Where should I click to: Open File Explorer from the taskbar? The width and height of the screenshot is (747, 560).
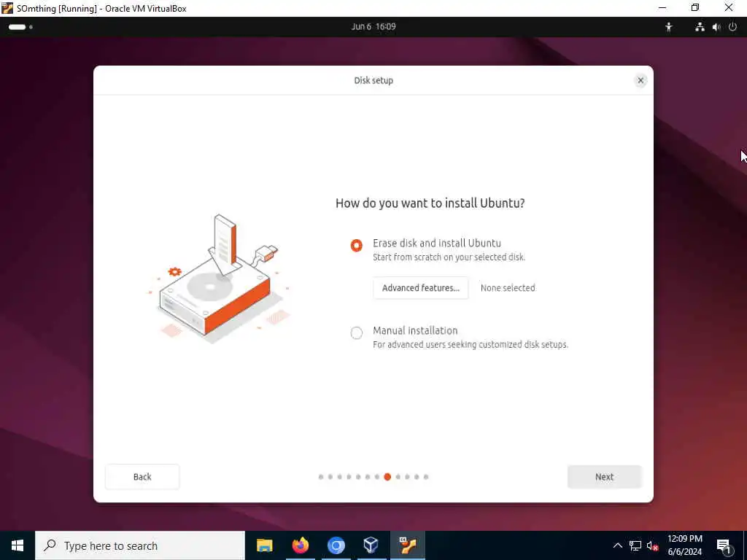[264, 545]
